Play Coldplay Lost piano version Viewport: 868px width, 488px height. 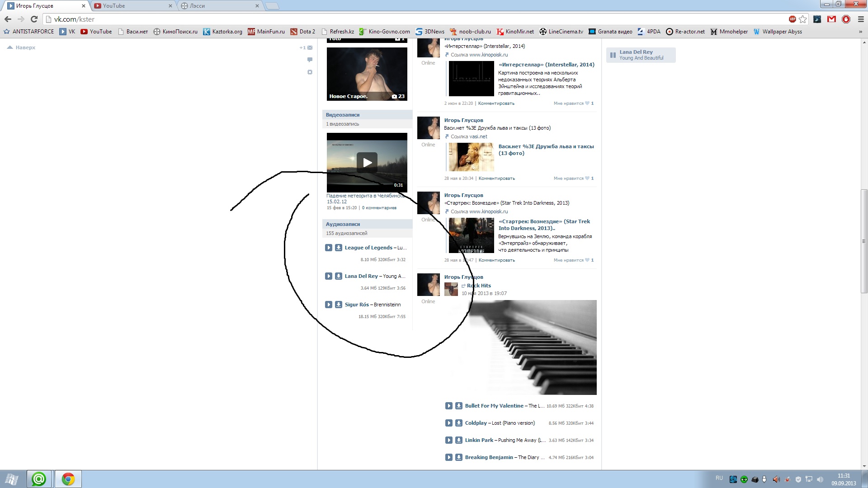tap(449, 423)
